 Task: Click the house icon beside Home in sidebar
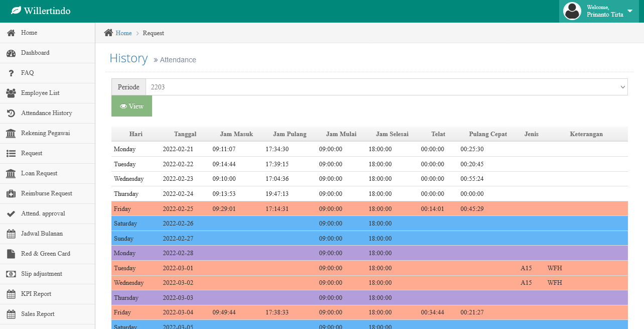(11, 33)
